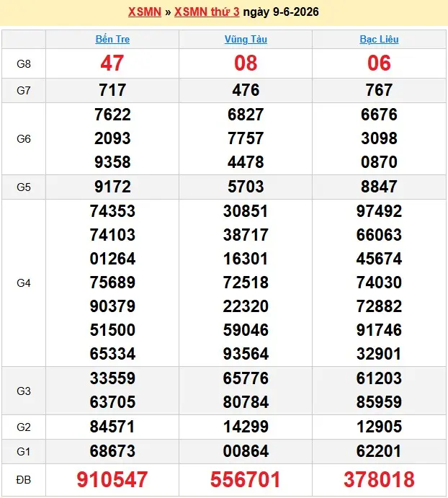Click G6 number 6676
448x498 pixels.
point(379,115)
